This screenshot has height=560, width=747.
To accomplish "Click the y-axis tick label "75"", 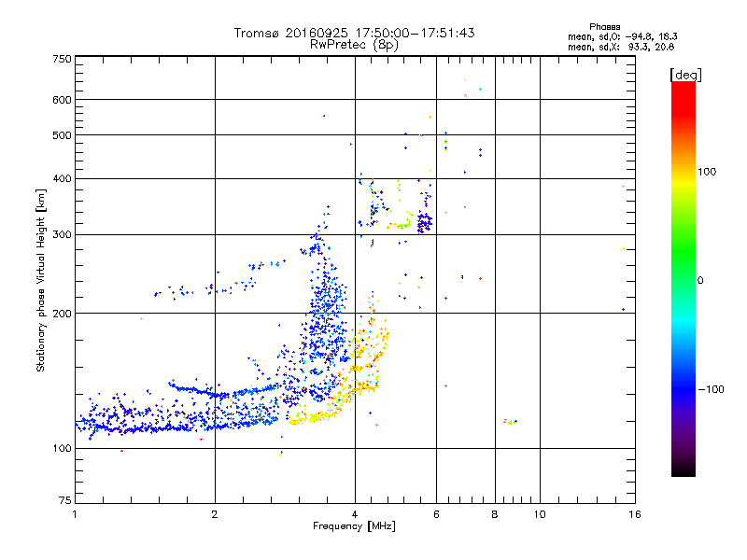I will click(x=65, y=500).
